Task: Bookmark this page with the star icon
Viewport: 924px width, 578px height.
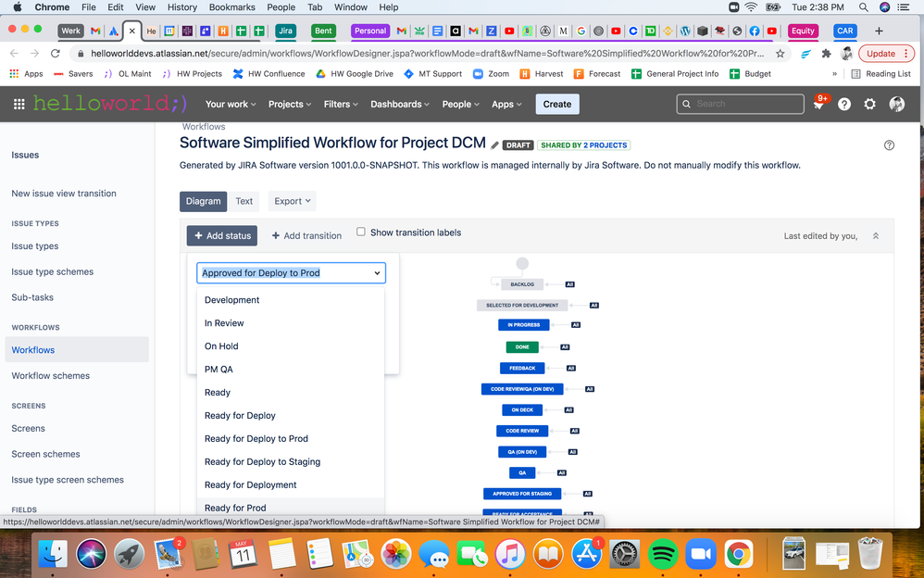Action: click(780, 54)
